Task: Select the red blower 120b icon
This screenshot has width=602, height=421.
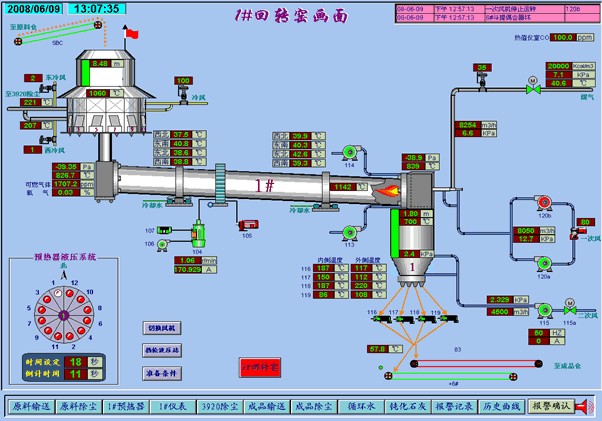Action: tap(543, 203)
